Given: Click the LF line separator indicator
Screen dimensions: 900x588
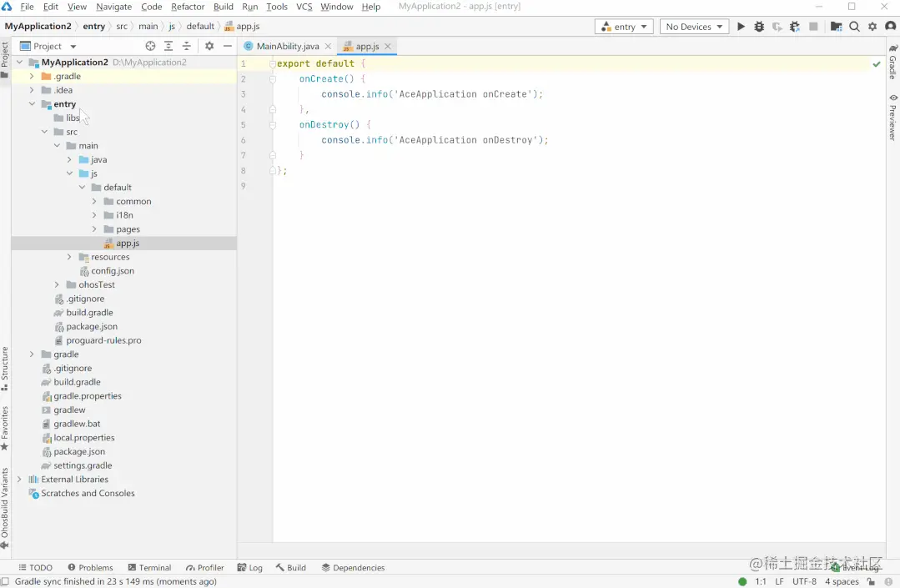Looking at the screenshot, I should click(779, 581).
